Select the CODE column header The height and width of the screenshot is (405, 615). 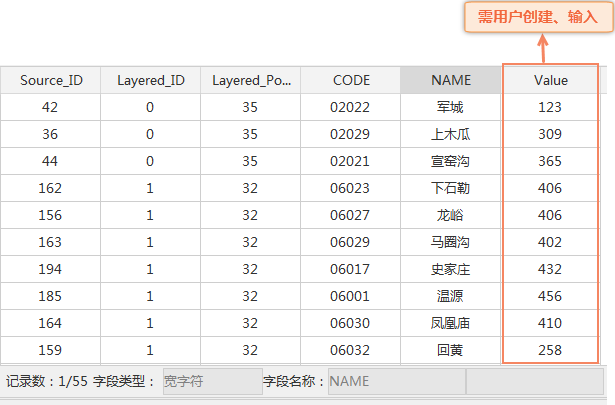click(x=350, y=80)
